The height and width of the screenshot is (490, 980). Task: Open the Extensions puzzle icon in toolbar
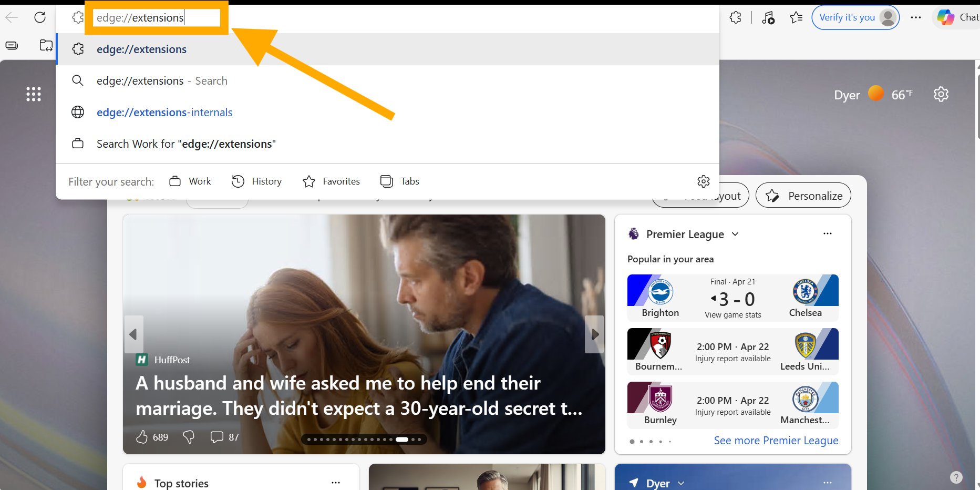(736, 17)
